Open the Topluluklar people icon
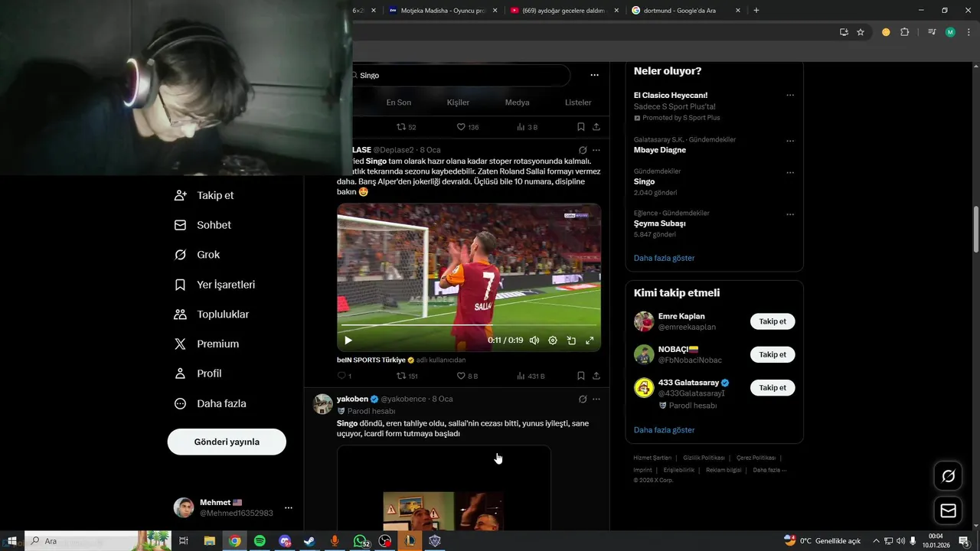 click(x=180, y=315)
